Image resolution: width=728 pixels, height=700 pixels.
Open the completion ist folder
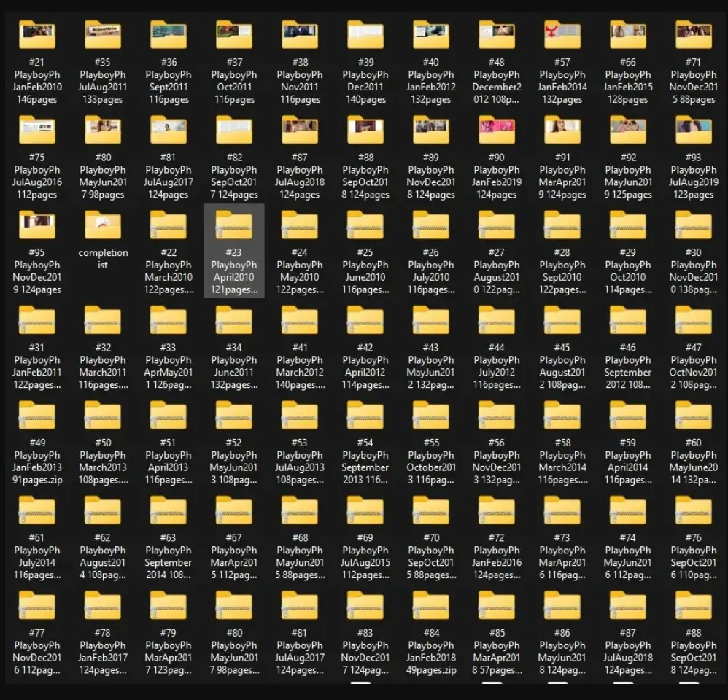(x=103, y=225)
